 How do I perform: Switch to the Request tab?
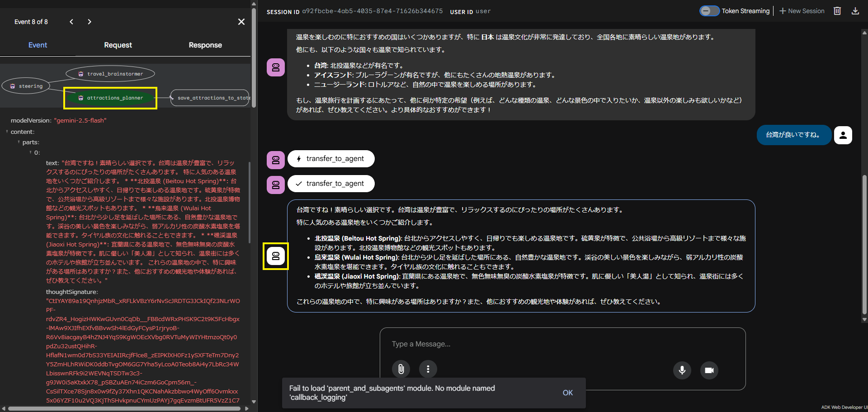tap(118, 45)
